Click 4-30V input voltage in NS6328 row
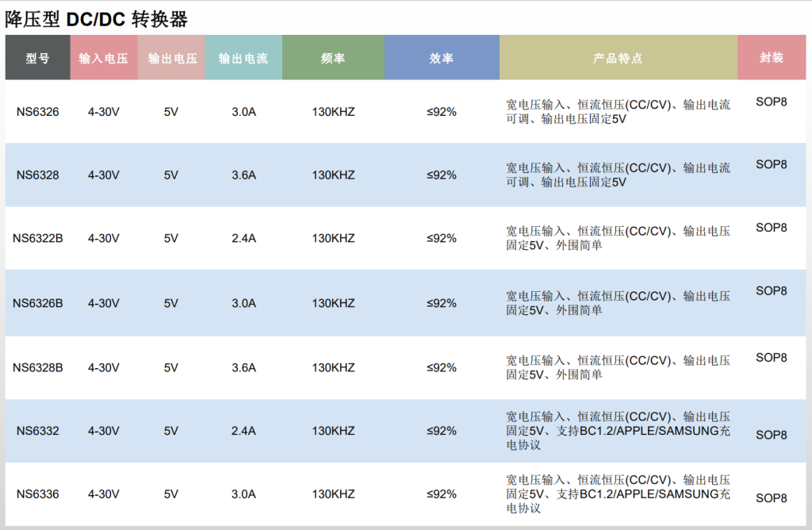The height and width of the screenshot is (530, 812). pyautogui.click(x=104, y=175)
